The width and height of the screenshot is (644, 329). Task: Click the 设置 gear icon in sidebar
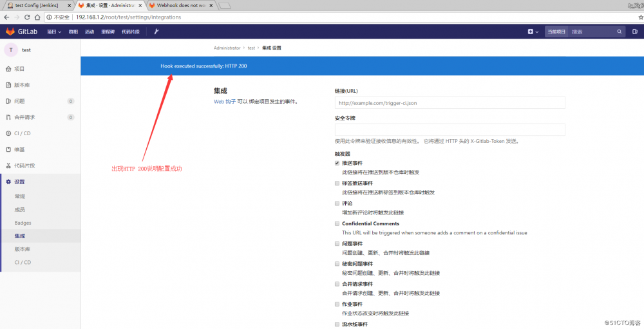click(8, 182)
